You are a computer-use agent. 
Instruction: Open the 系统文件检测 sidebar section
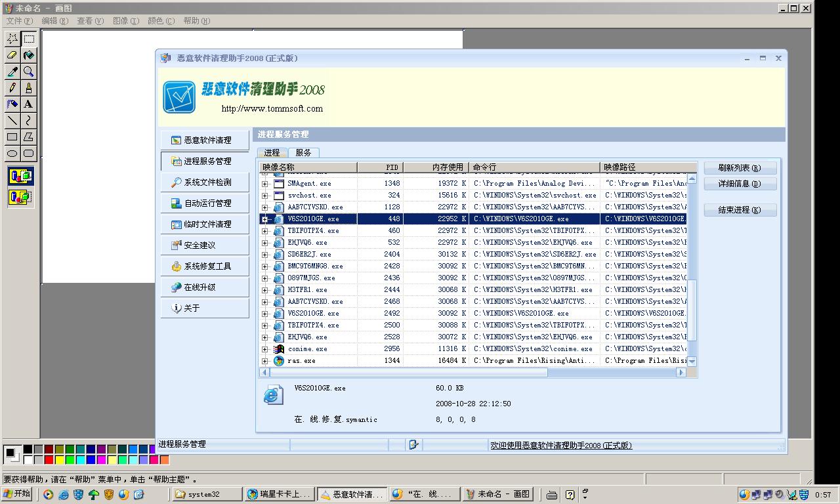(x=205, y=182)
